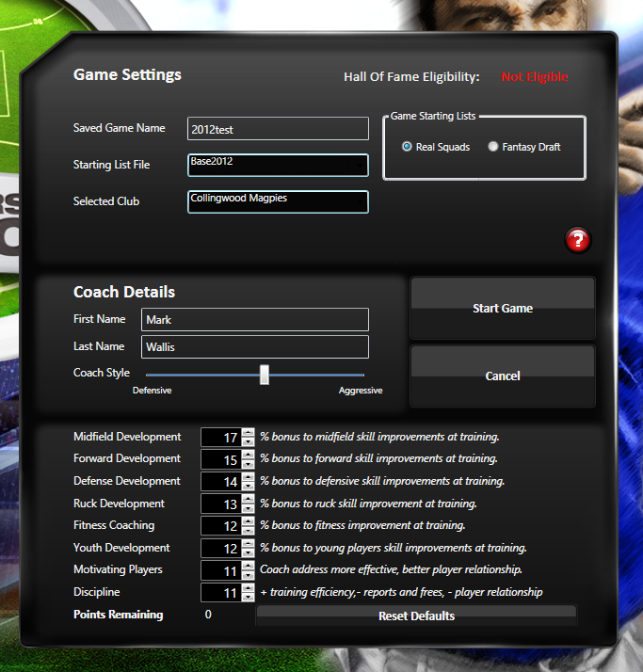Select the Real Squads radio option
This screenshot has height=672, width=643.
click(407, 147)
